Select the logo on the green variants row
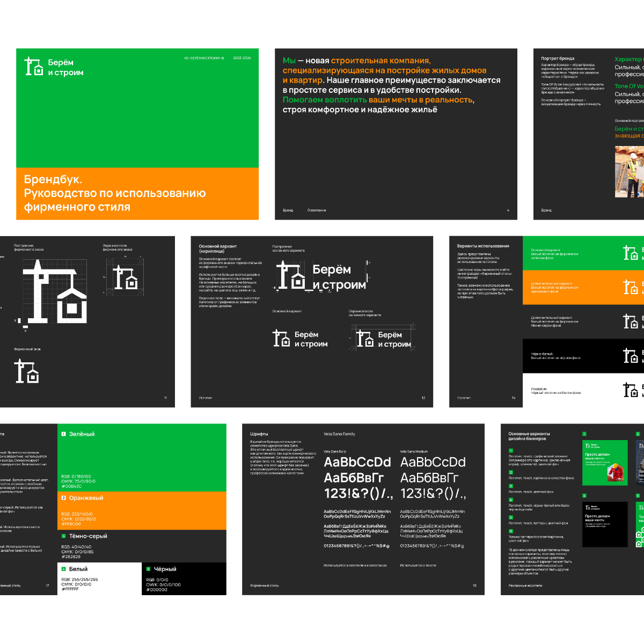Screen dimensions: 644x644 point(631,253)
